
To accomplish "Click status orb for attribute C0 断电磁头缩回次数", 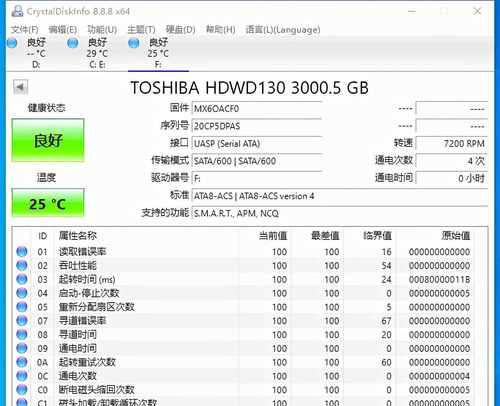I will (x=22, y=390).
